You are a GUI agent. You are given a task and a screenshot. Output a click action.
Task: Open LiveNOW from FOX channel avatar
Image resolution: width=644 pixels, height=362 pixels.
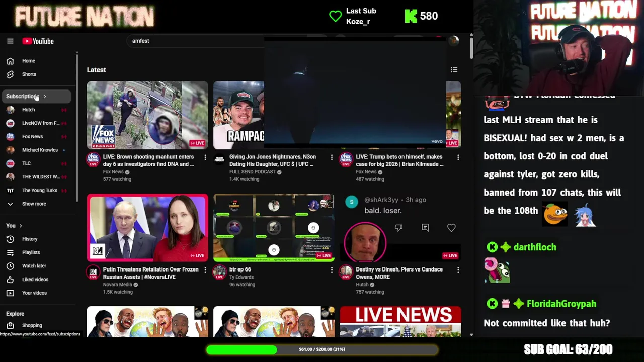point(10,123)
